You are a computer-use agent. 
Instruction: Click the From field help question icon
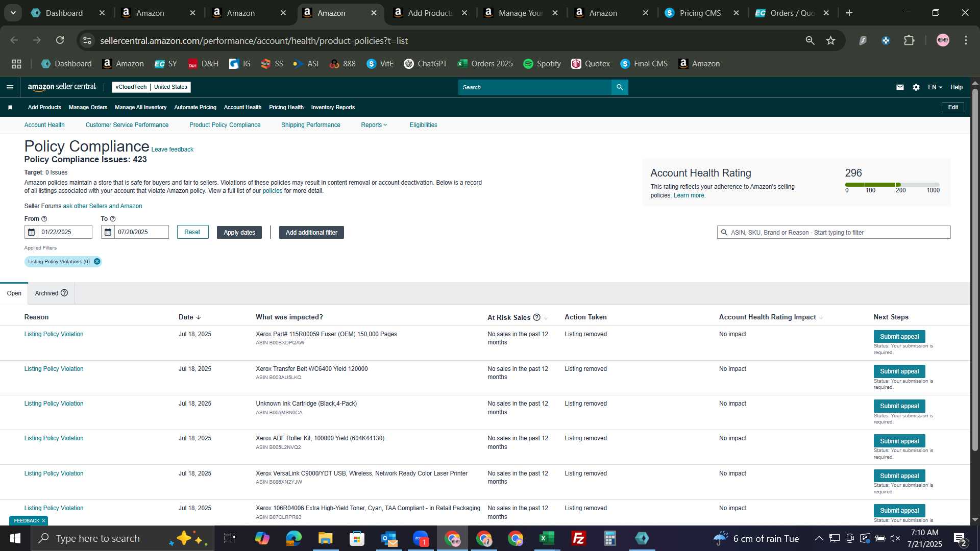(x=44, y=219)
